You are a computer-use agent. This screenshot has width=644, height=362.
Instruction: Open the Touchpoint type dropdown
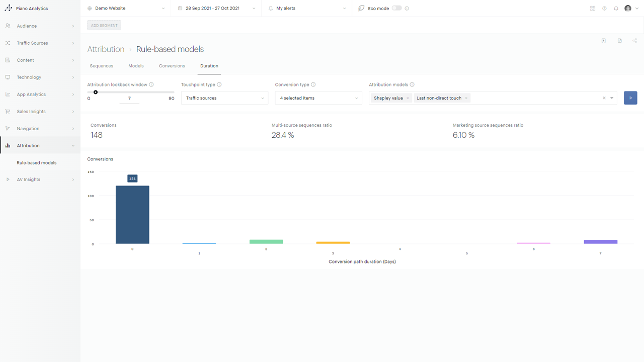tap(224, 98)
